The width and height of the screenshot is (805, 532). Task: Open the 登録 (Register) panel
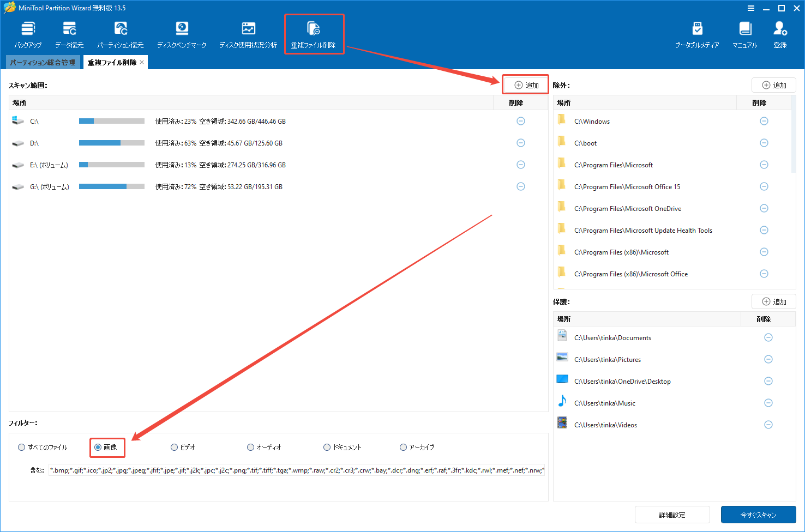(780, 34)
